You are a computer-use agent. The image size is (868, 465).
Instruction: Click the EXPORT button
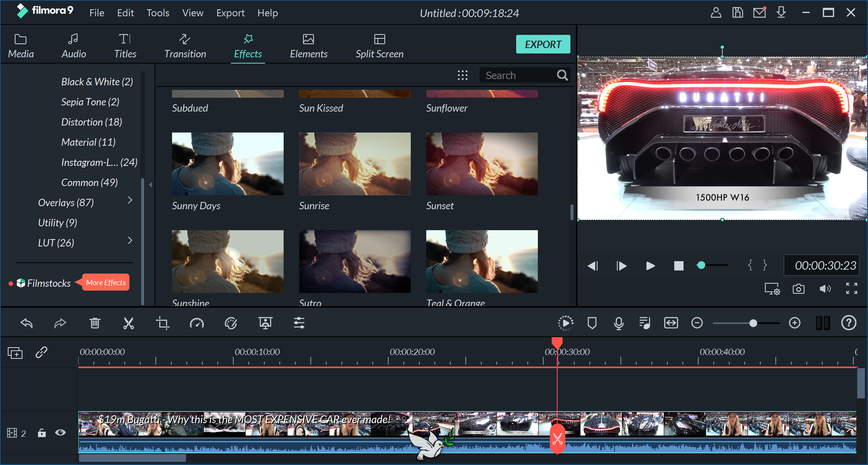click(x=543, y=44)
